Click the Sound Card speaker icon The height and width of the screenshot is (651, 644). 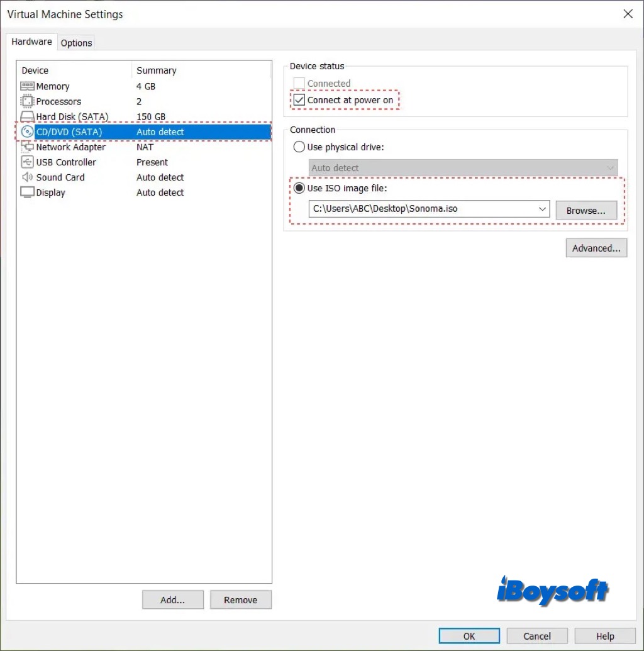pos(27,177)
